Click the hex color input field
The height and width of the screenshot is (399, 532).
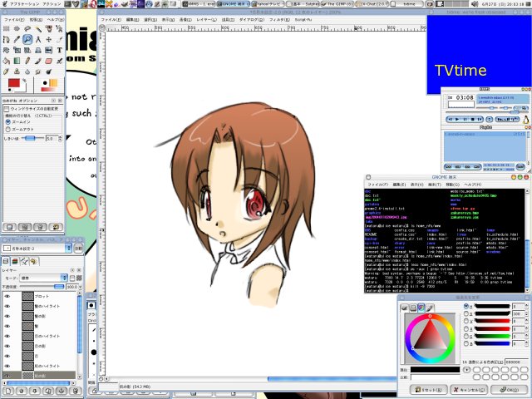517,362
